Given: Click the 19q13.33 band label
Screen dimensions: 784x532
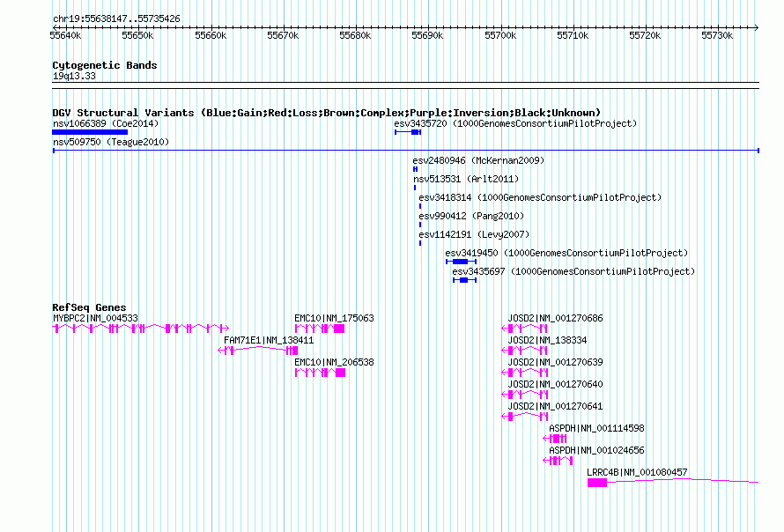Looking at the screenshot, I should 74,76.
